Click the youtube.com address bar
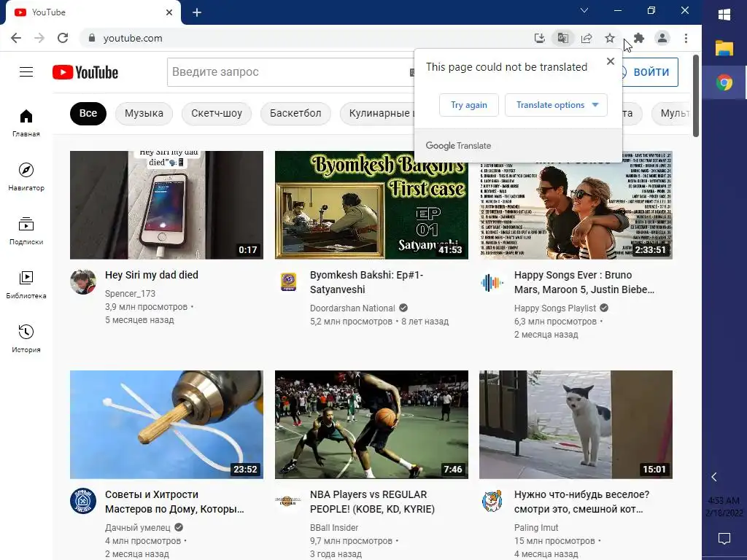The height and width of the screenshot is (560, 747). 305,38
